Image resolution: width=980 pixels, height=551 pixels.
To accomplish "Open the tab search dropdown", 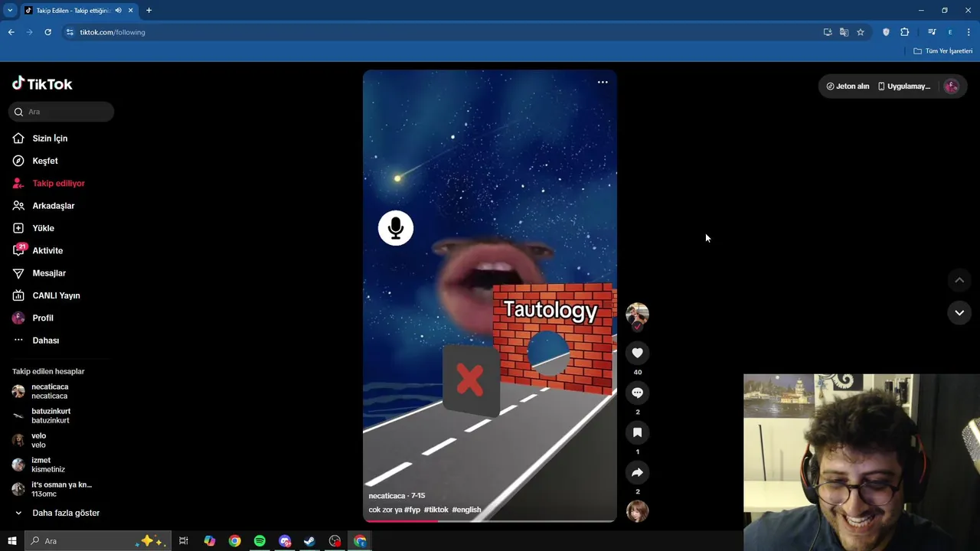I will pos(10,11).
